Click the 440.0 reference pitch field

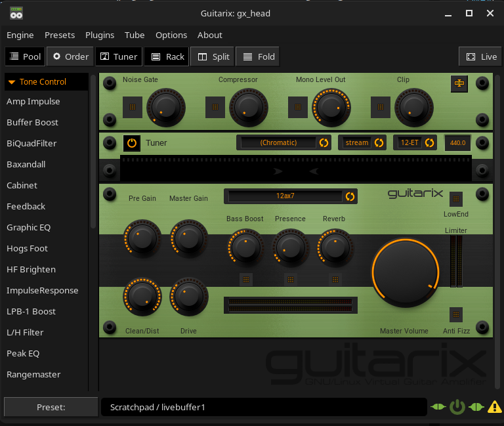click(457, 142)
